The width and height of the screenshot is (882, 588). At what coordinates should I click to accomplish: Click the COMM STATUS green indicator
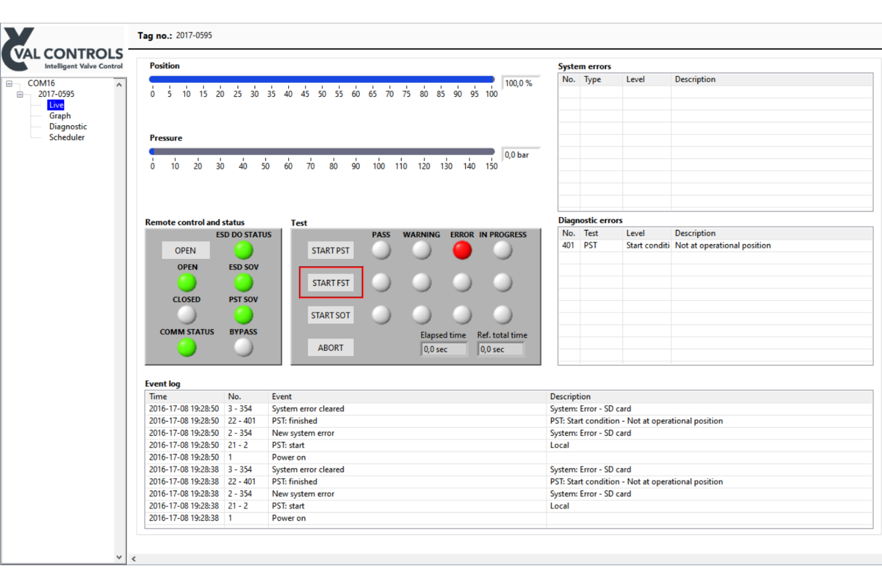[x=187, y=348]
